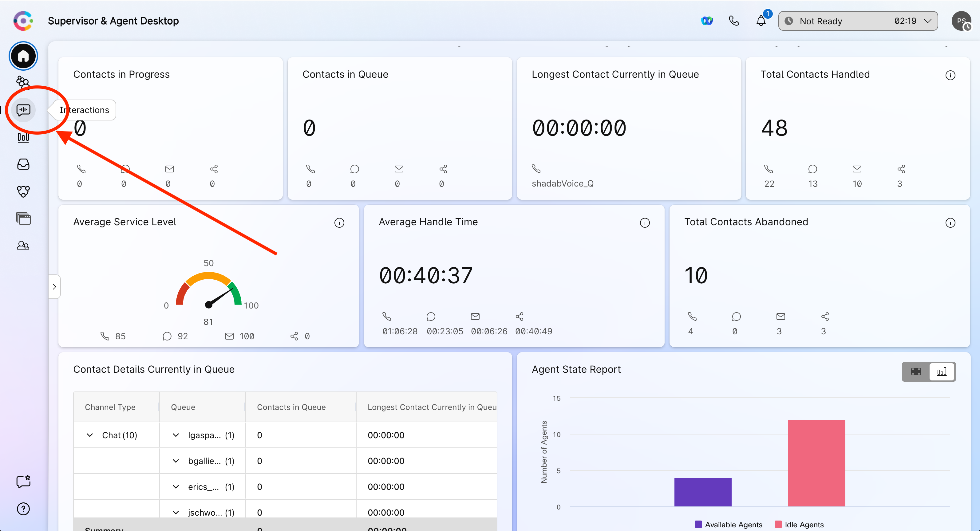Viewport: 980px width, 531px height.
Task: Click the Webex meeting icon in header
Action: 707,21
